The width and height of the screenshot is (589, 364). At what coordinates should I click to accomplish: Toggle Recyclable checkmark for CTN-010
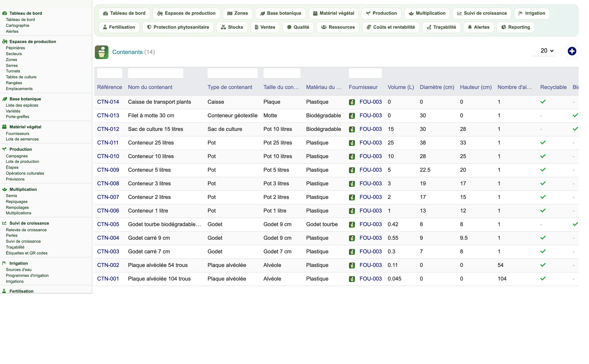[x=543, y=156]
